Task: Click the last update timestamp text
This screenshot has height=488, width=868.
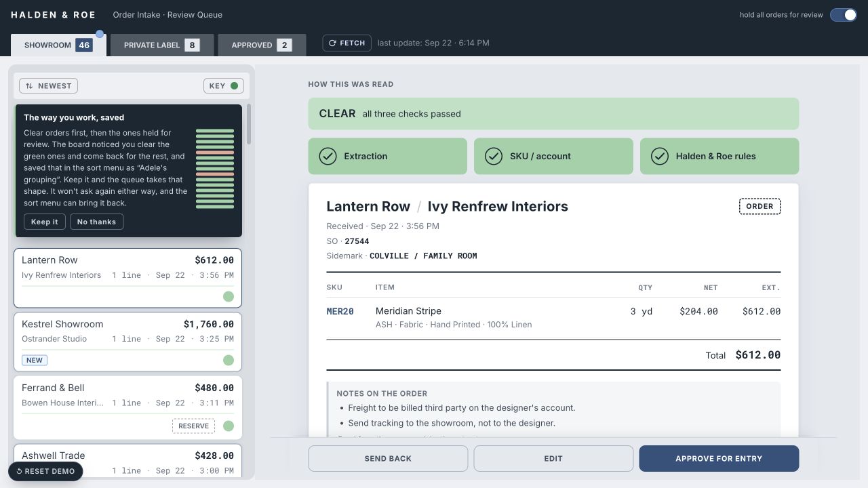Action: click(x=433, y=43)
